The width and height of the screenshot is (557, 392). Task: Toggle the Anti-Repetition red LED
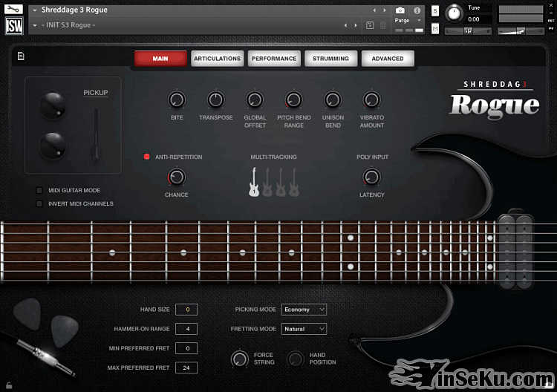pyautogui.click(x=147, y=157)
